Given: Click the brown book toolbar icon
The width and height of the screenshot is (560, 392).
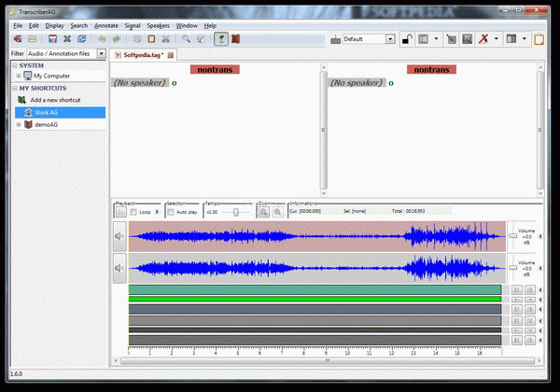Looking at the screenshot, I should [x=235, y=39].
